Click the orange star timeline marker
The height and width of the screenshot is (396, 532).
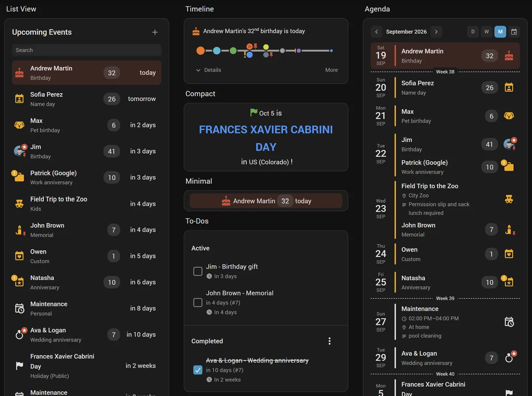250,46
